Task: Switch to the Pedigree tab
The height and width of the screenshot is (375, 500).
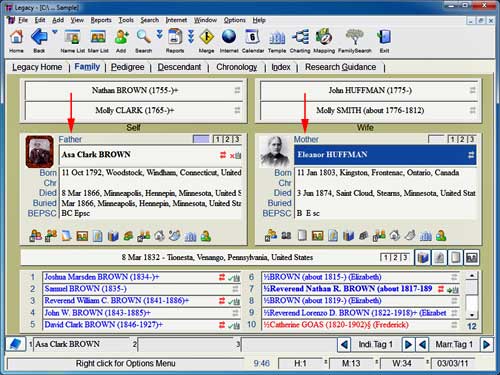Action: pyautogui.click(x=128, y=67)
